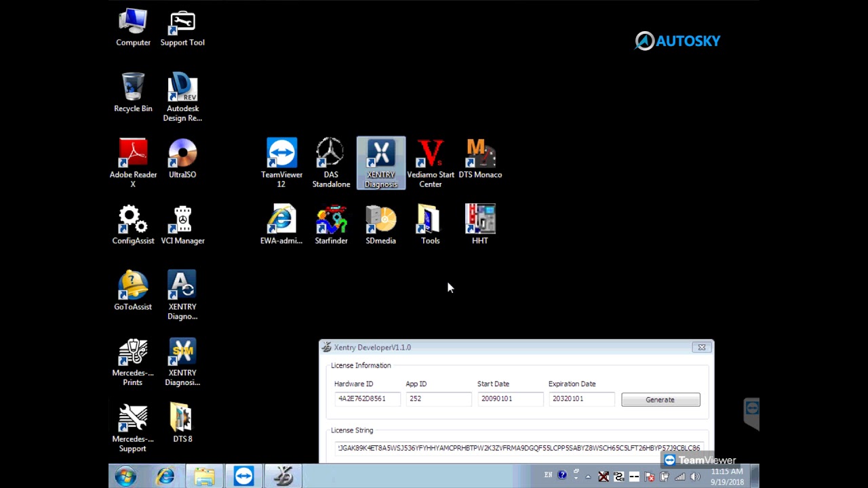The height and width of the screenshot is (488, 868).
Task: Close the Xentry Developer window
Action: coord(702,347)
